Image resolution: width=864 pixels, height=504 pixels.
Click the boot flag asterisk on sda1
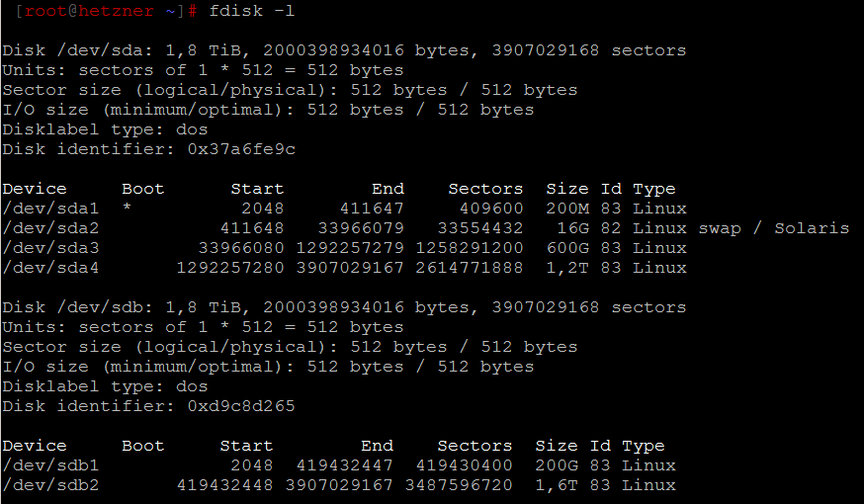[x=127, y=209]
